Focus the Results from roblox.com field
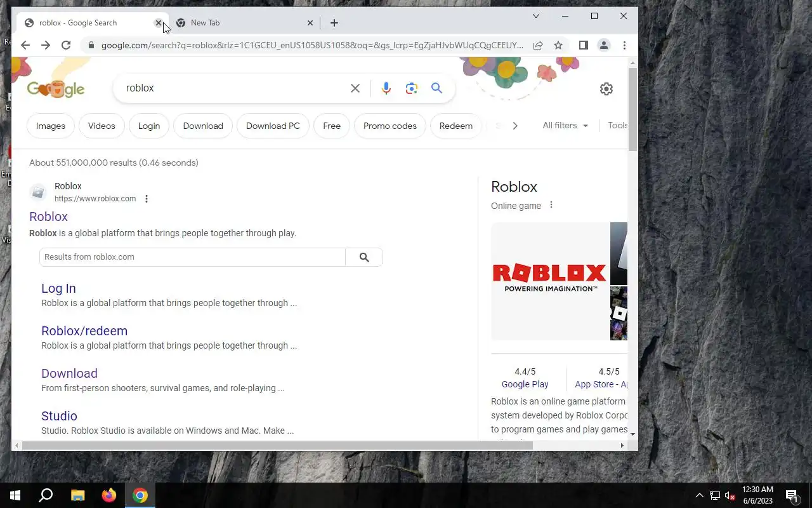 [x=192, y=257]
